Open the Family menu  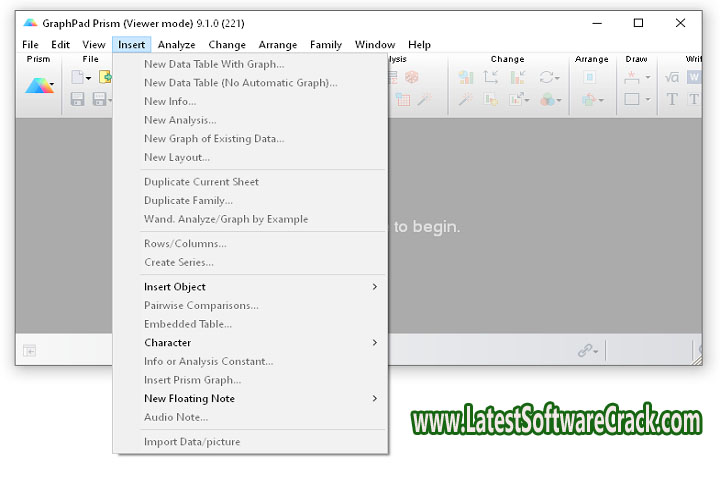[326, 44]
